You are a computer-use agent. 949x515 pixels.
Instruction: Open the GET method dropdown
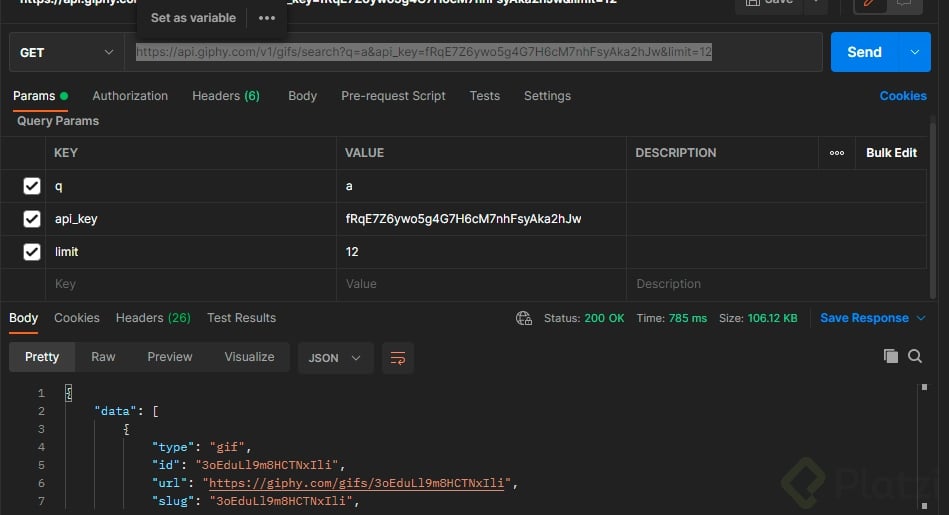(66, 53)
